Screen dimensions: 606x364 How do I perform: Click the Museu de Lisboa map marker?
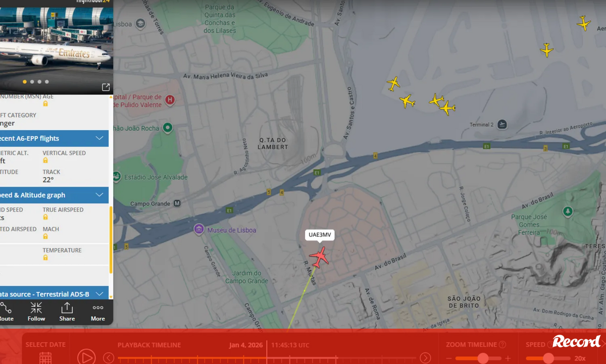pos(199,230)
